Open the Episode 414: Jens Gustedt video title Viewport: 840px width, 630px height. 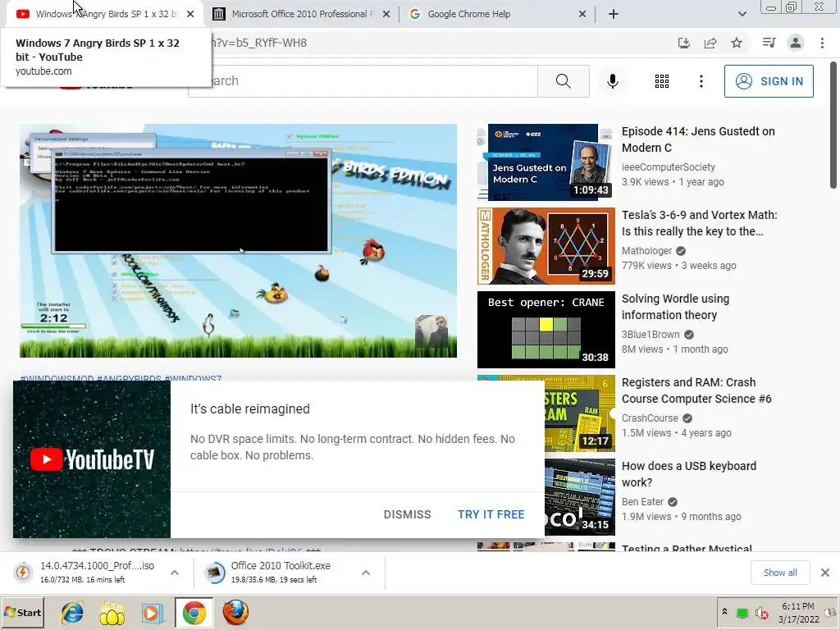pyautogui.click(x=698, y=139)
